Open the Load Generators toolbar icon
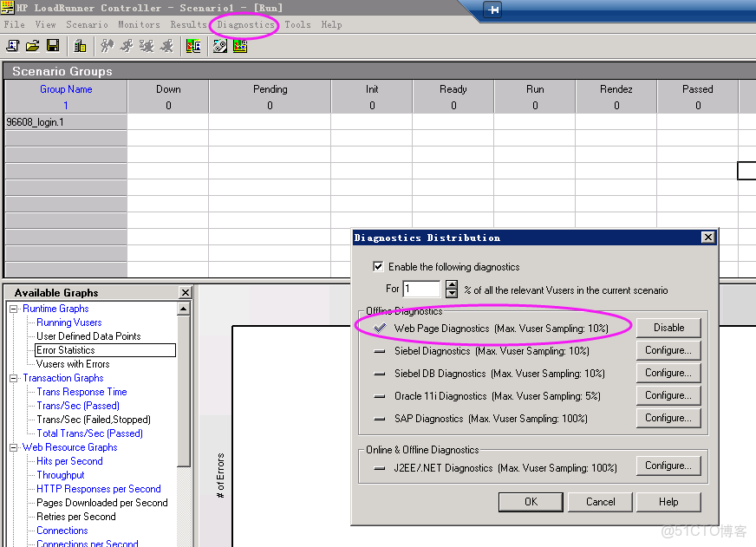Image resolution: width=756 pixels, height=547 pixels. coord(80,46)
